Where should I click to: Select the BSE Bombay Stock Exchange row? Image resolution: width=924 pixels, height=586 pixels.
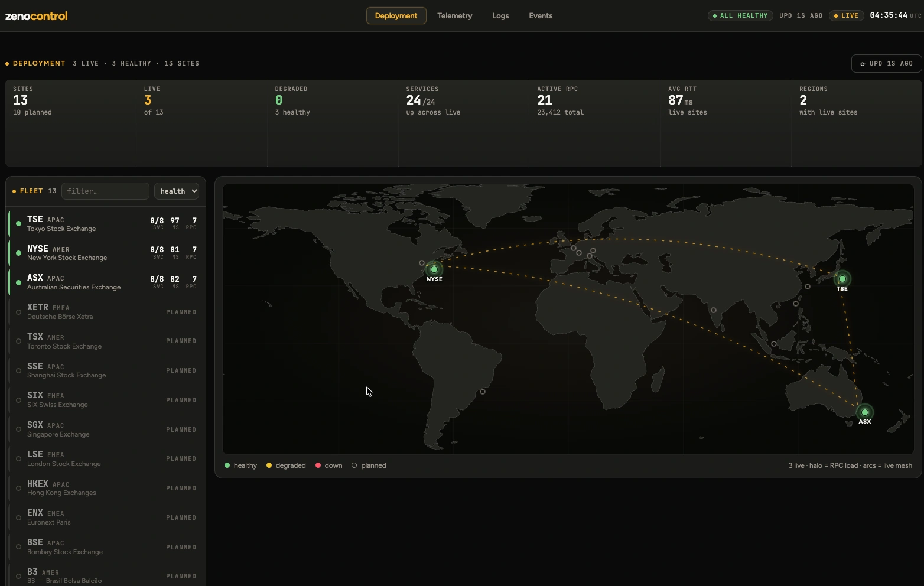106,547
